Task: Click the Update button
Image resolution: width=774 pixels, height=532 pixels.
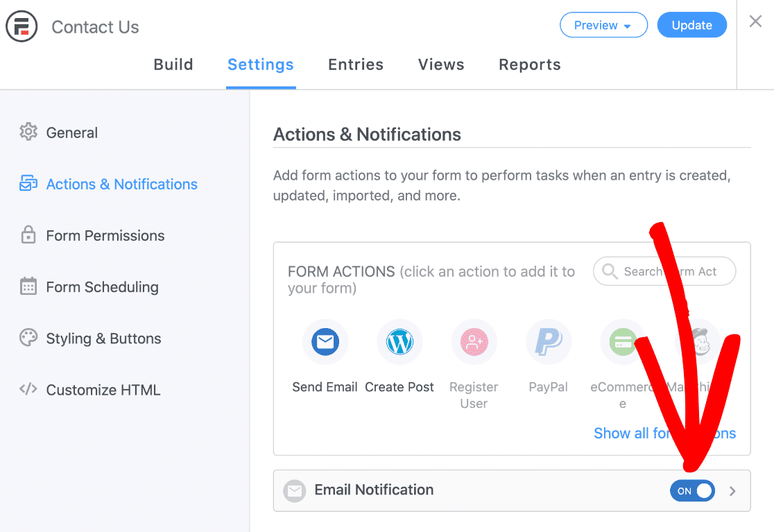Action: point(691,24)
